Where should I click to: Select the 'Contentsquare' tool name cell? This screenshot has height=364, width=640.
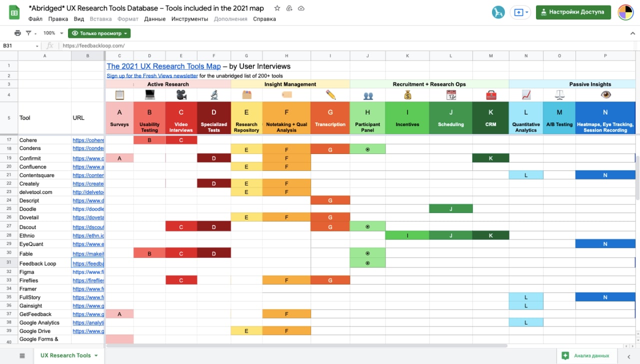pos(44,175)
